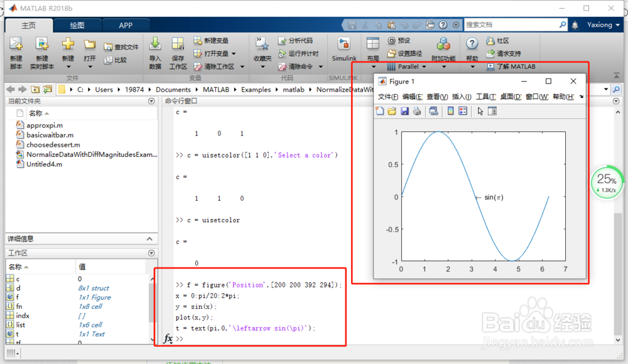
Task: Go up one folder level icon
Action: [x=35, y=89]
